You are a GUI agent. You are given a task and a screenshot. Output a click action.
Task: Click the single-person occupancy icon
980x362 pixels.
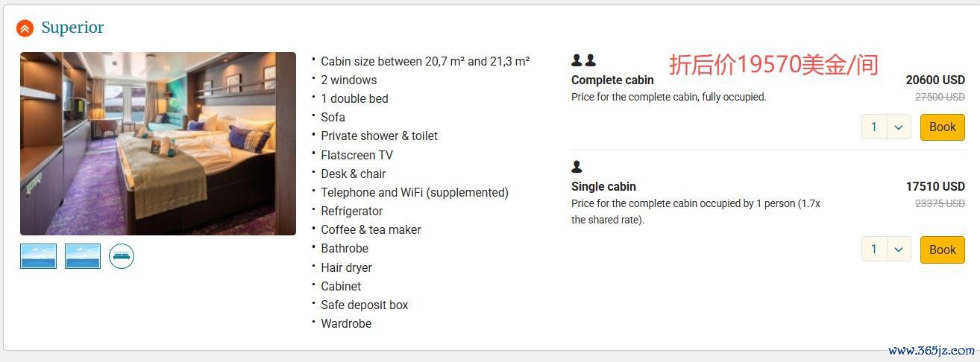pyautogui.click(x=577, y=167)
